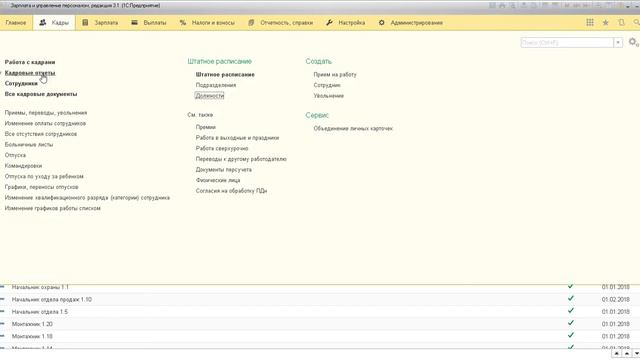Open the Зарплата section

[x=100, y=23]
